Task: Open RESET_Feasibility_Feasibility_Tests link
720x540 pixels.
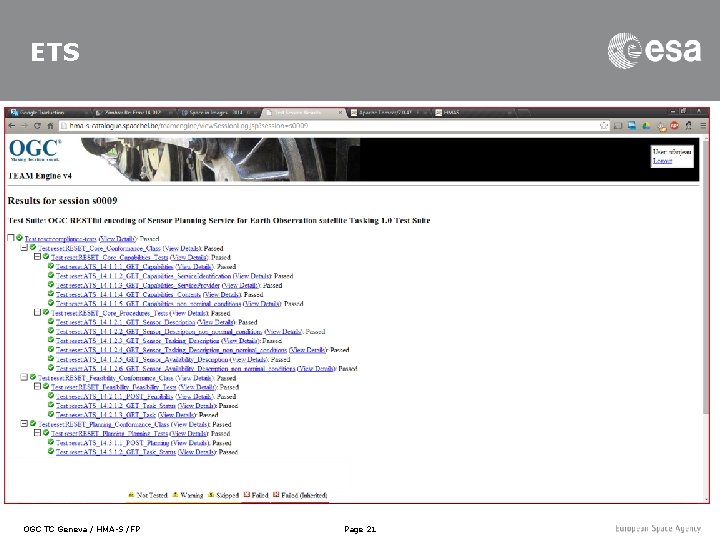Action: click(x=113, y=387)
